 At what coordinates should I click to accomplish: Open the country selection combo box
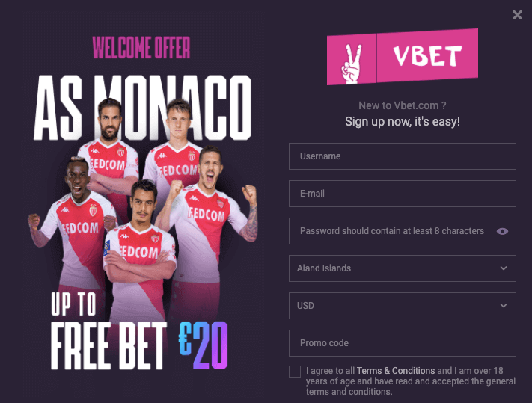(x=403, y=268)
